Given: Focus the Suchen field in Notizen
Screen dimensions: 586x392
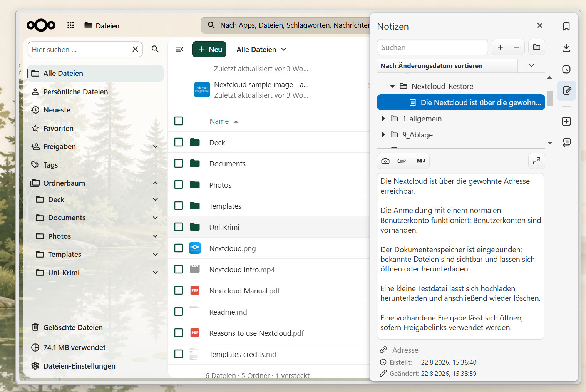Looking at the screenshot, I should point(432,47).
